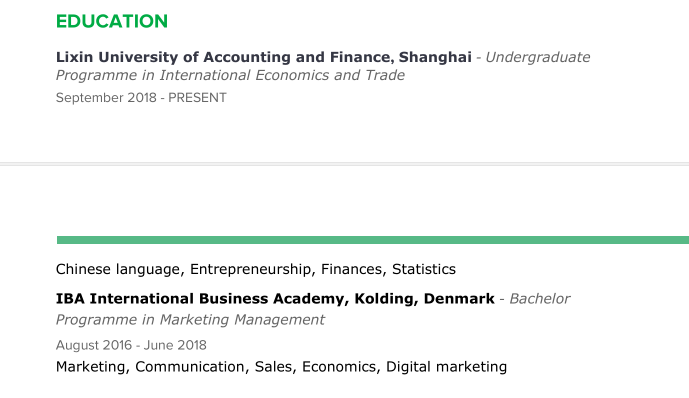Click Programme in International Economics and Trade line
This screenshot has width=689, height=398.
(x=230, y=76)
